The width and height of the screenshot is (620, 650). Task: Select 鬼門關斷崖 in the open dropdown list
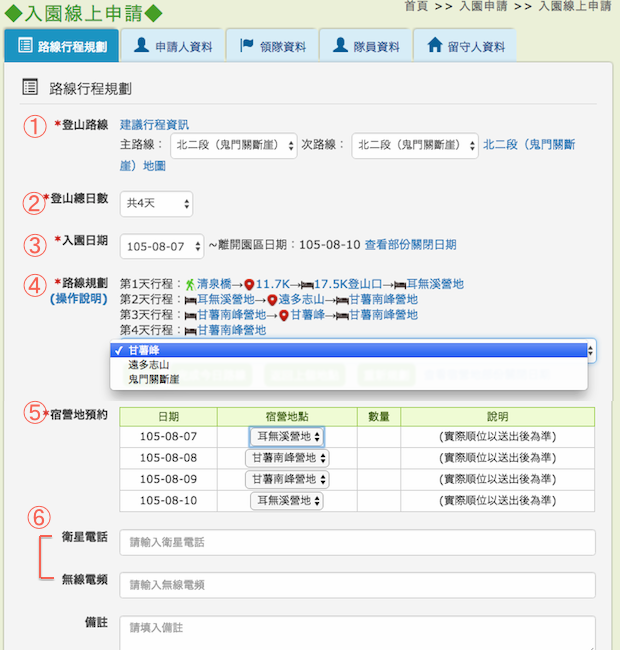[x=153, y=380]
